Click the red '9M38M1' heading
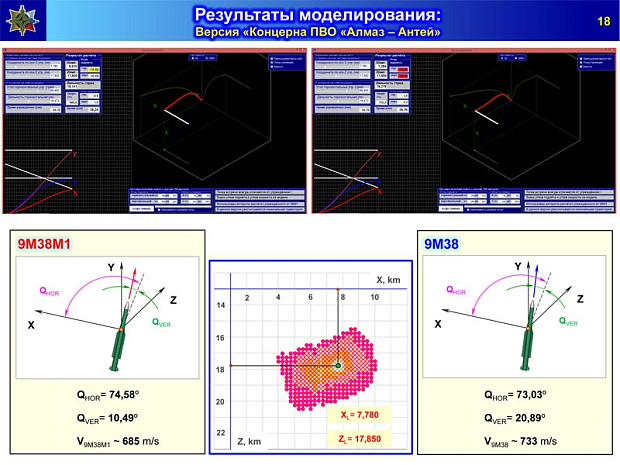Screen dimensions: 620x465 click(44, 244)
